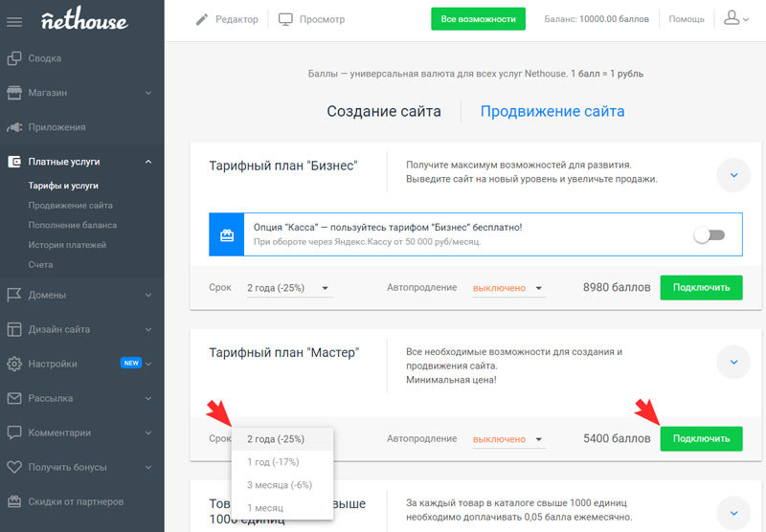The width and height of the screenshot is (766, 532).
Task: Open the hamburger menu icon
Action: click(x=14, y=22)
